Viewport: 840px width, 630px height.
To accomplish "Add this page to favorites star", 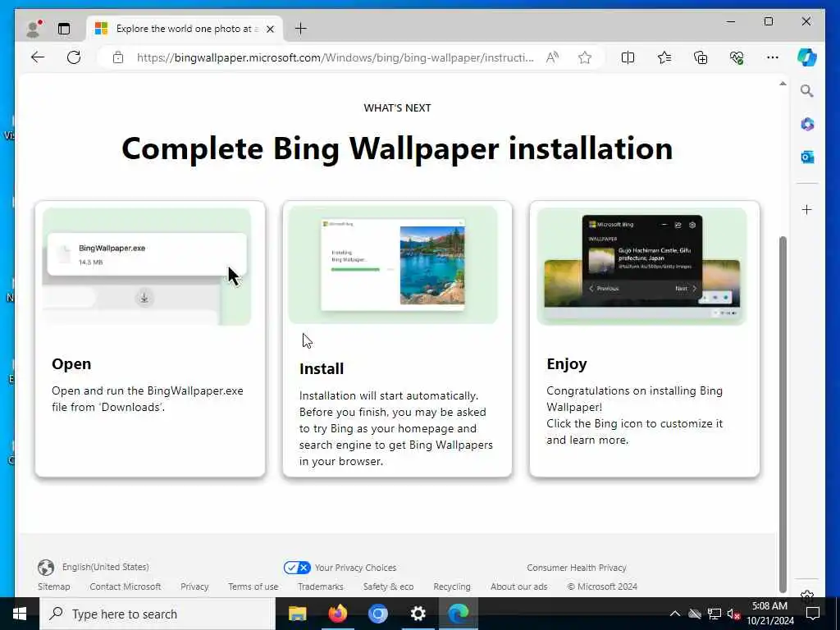I will (x=585, y=57).
